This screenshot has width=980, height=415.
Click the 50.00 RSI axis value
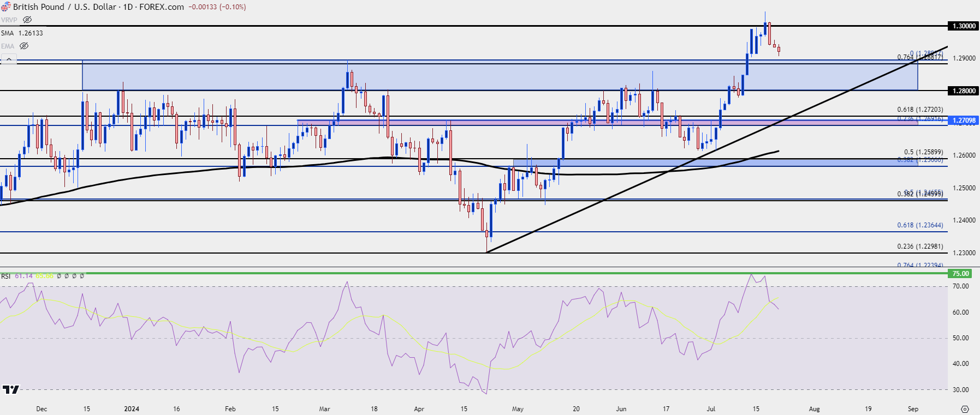pos(961,338)
